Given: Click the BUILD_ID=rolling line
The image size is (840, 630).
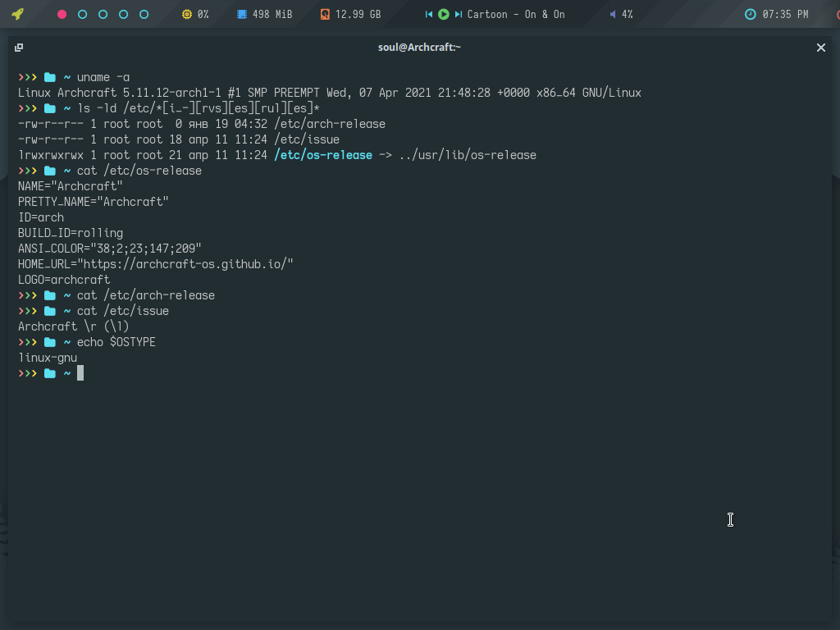Looking at the screenshot, I should tap(71, 233).
